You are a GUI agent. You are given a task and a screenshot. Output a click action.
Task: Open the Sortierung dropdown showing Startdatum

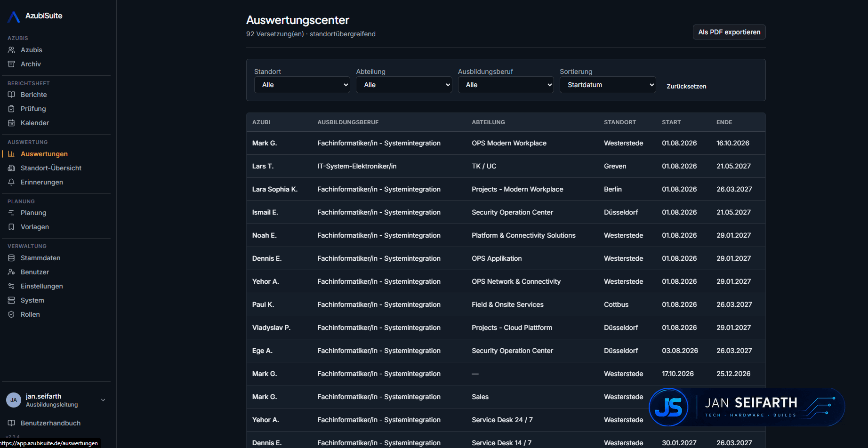pos(608,85)
